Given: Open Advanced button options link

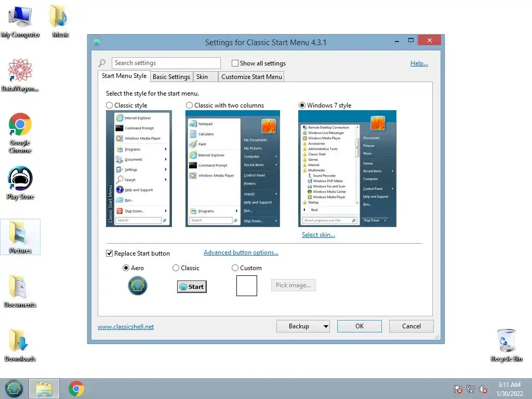Looking at the screenshot, I should (241, 252).
